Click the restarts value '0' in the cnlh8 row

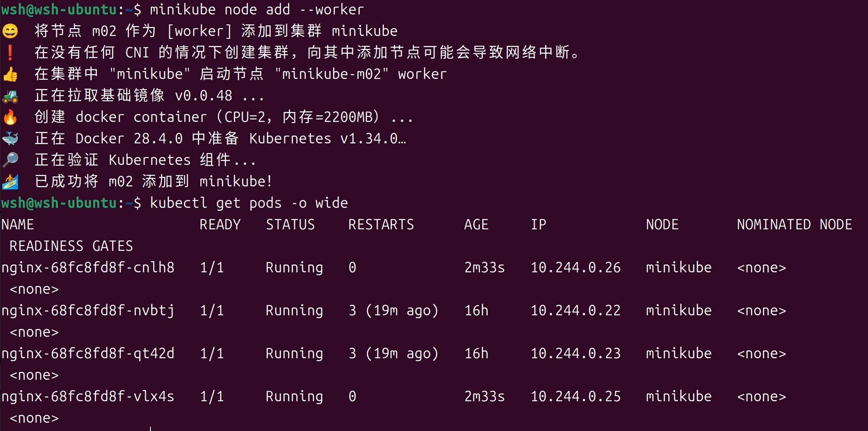(x=352, y=267)
